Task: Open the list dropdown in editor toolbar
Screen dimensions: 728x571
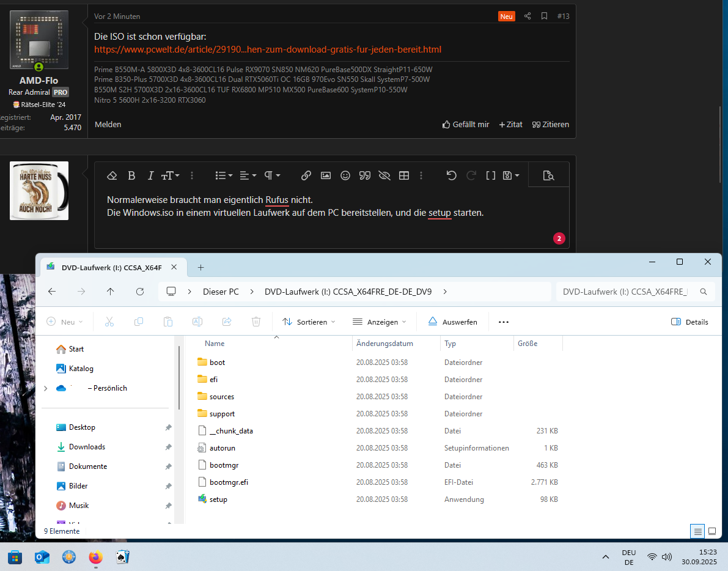Action: pos(223,175)
